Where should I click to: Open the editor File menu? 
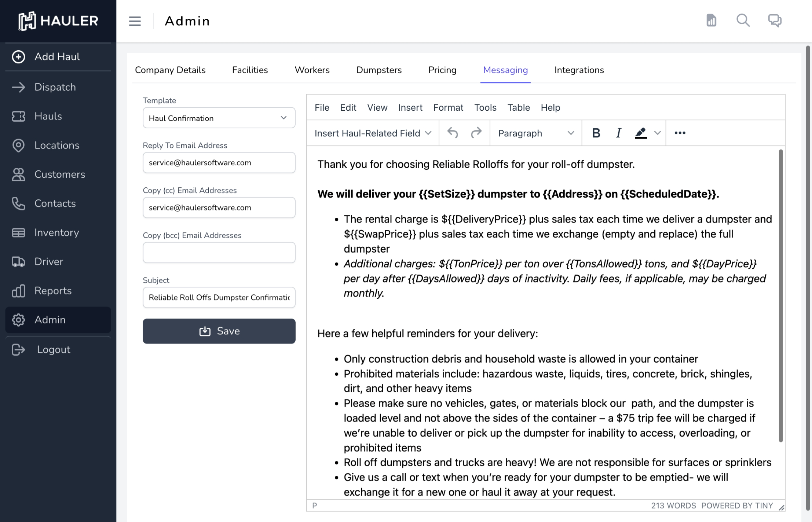[x=322, y=108]
